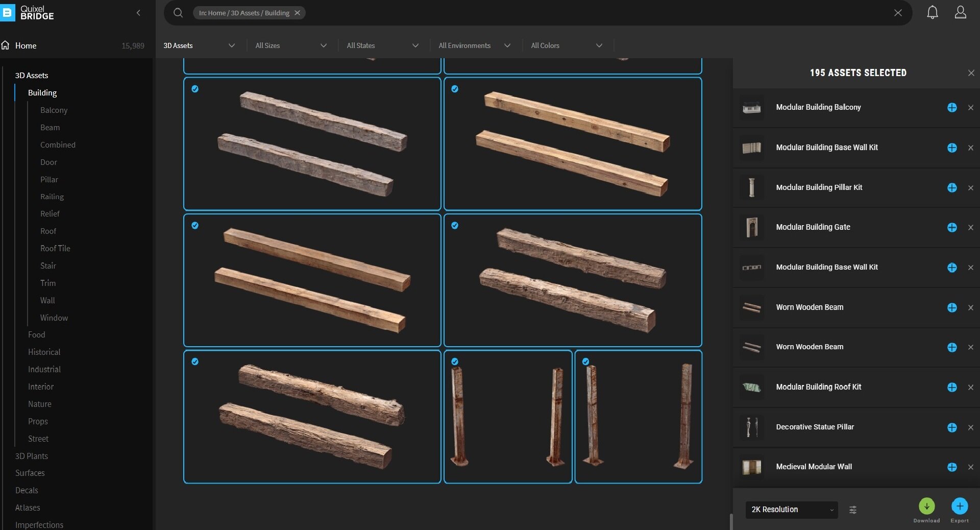Go to Home in the sidebar
This screenshot has width=980, height=530.
tap(26, 45)
